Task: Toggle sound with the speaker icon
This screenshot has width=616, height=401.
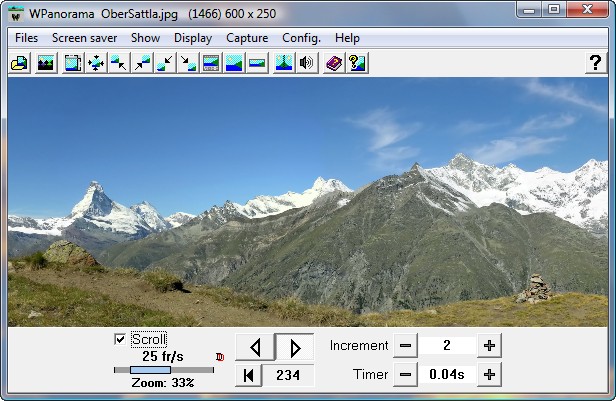Action: click(x=306, y=63)
